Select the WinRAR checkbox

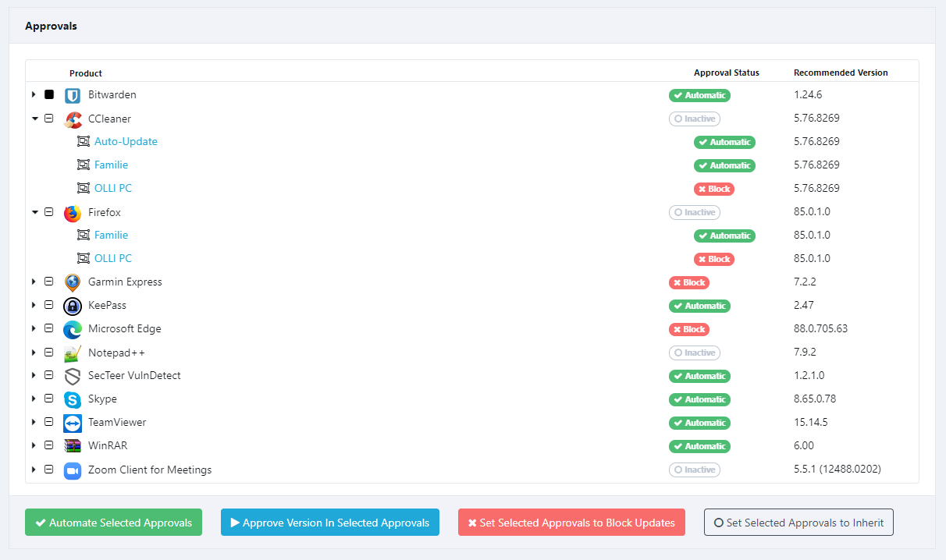pyautogui.click(x=49, y=445)
